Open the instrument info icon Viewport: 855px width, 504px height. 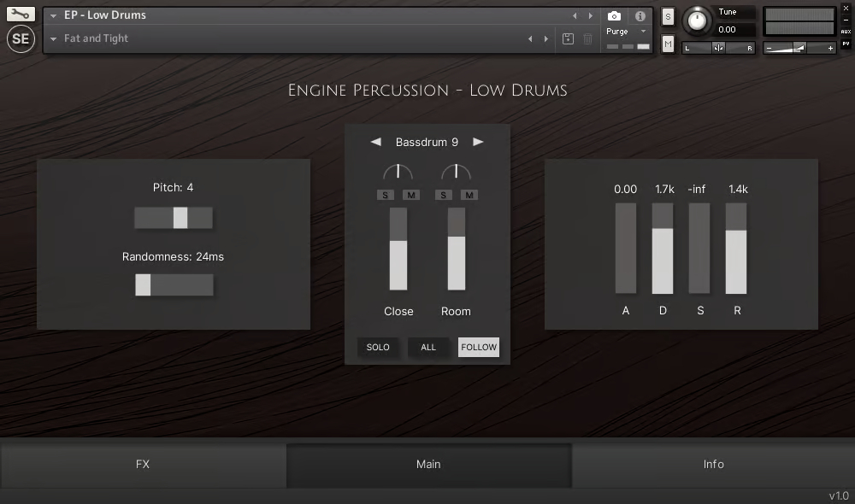point(640,16)
